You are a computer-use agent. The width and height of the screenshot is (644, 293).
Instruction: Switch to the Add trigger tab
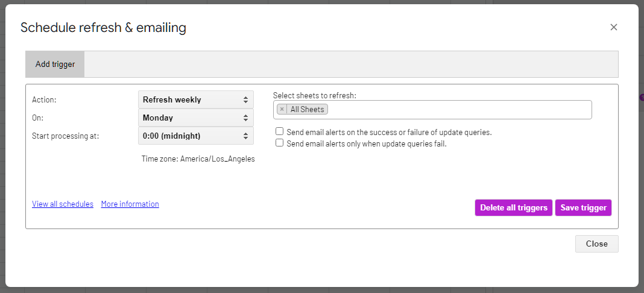click(55, 64)
